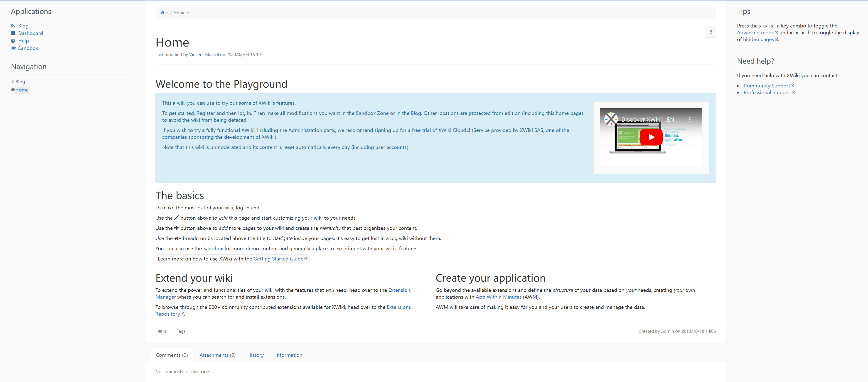Click the Blog RSS feed icon
The width and height of the screenshot is (868, 382).
(13, 26)
